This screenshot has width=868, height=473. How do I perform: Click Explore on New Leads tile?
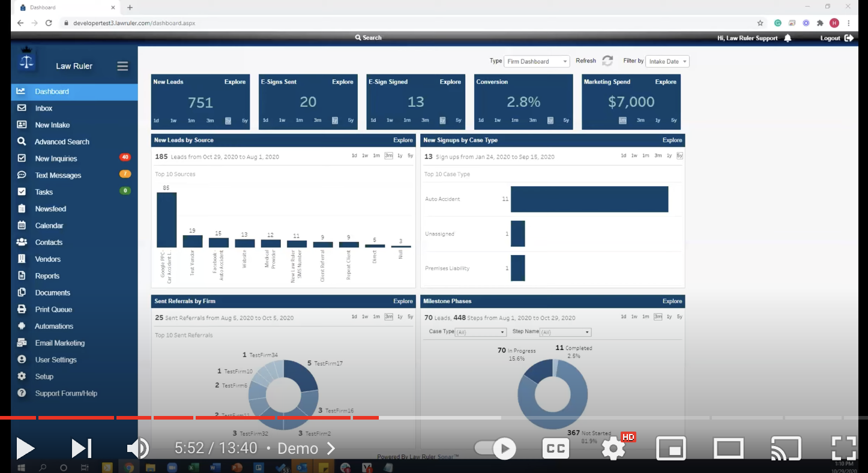click(x=235, y=82)
